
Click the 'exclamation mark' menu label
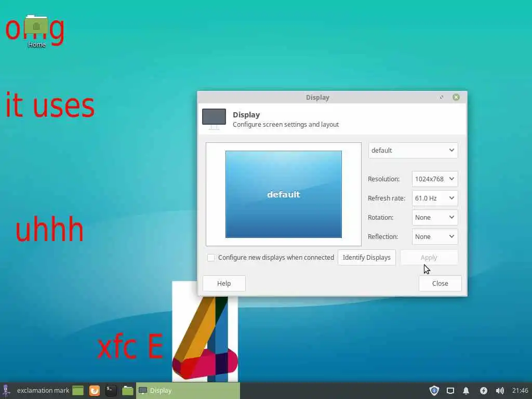click(x=43, y=391)
